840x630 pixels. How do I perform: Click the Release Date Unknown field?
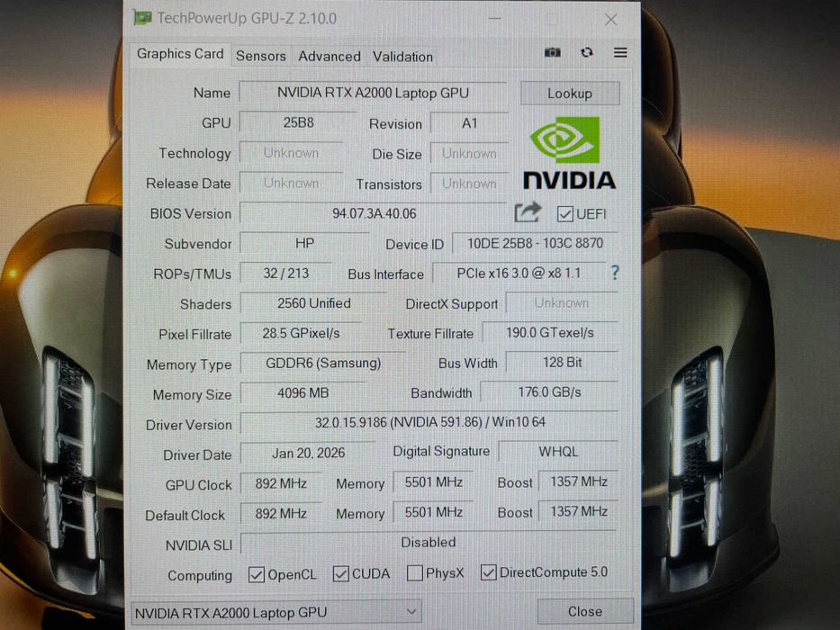tap(291, 184)
